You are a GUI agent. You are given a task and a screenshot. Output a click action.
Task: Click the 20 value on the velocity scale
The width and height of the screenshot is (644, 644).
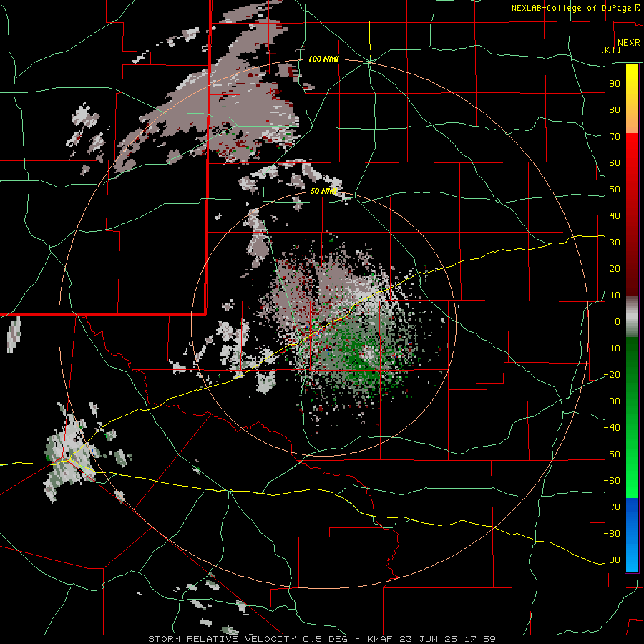coord(615,268)
